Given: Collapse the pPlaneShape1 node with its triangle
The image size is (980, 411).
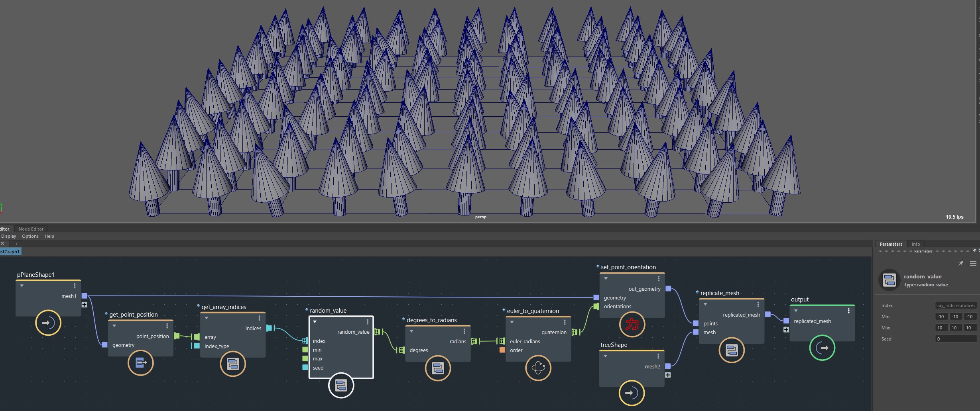Looking at the screenshot, I should [x=22, y=286].
